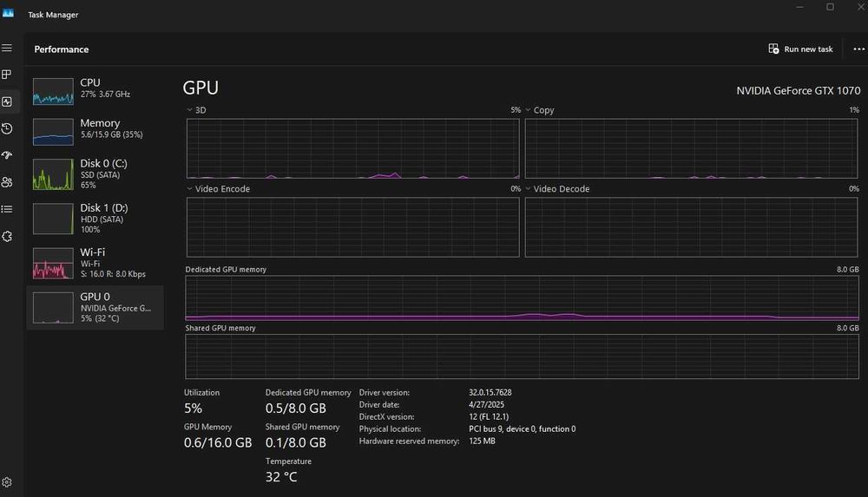The image size is (868, 497).
Task: Run new task button
Action: click(800, 49)
